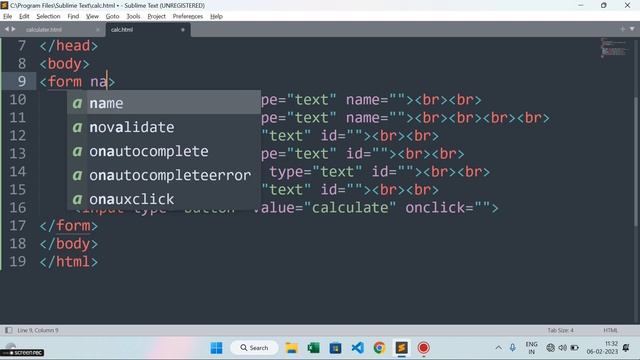Show hidden tray icons chevron
The height and width of the screenshot is (360, 640).
click(498, 348)
